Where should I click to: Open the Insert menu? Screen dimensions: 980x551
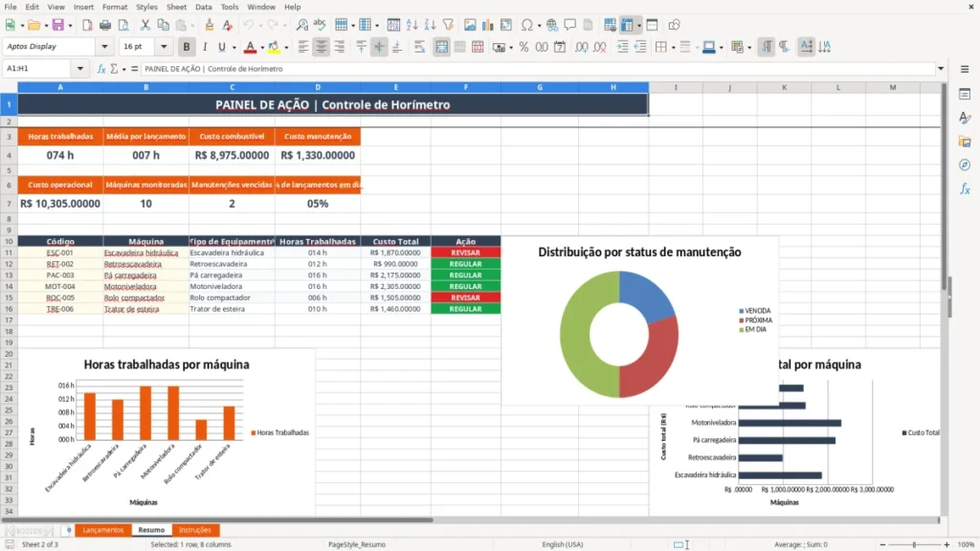[84, 7]
